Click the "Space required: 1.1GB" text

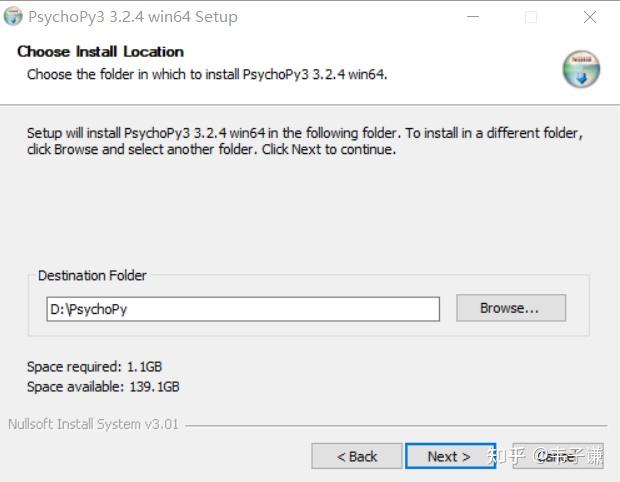(95, 367)
